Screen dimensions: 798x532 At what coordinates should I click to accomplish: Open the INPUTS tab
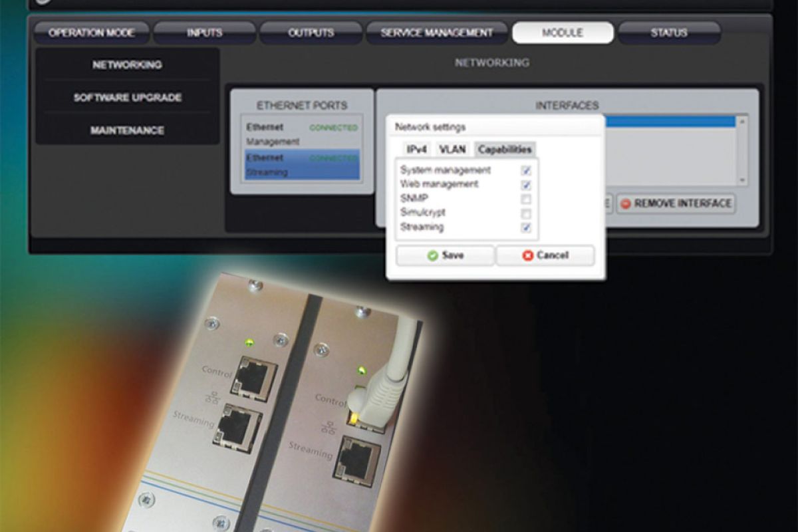click(x=204, y=33)
